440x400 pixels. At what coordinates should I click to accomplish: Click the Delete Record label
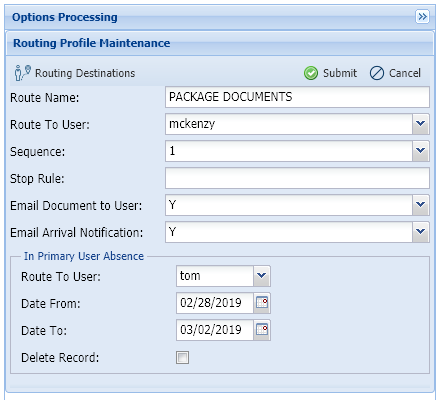(60, 358)
